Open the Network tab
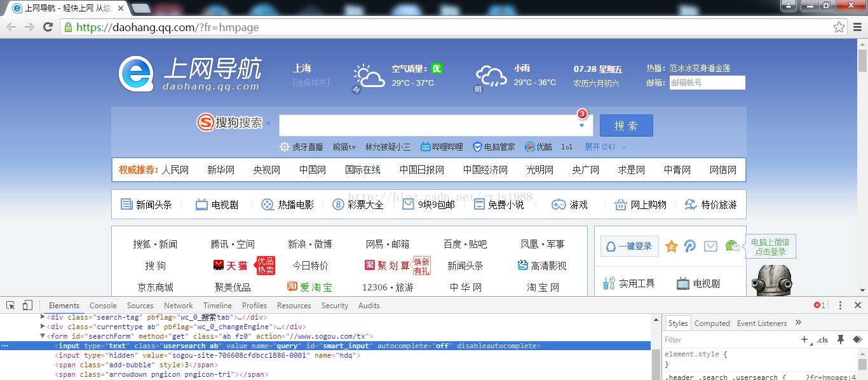The width and height of the screenshot is (868, 380). click(x=178, y=306)
